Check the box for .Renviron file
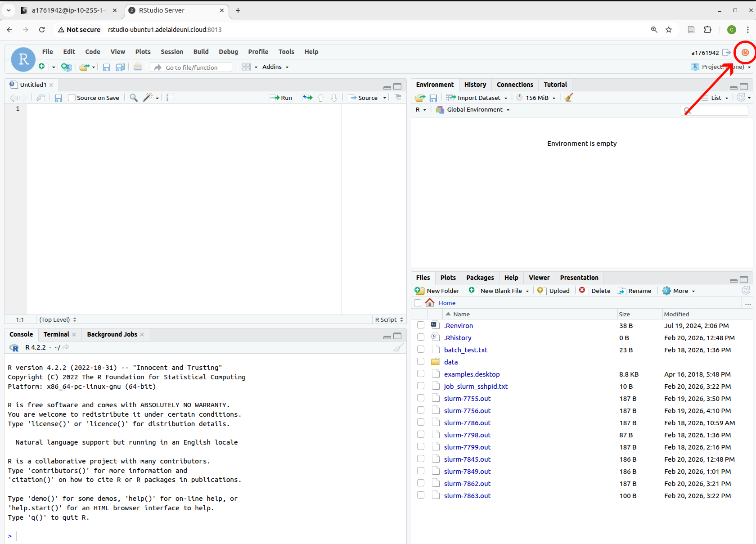 click(x=421, y=325)
